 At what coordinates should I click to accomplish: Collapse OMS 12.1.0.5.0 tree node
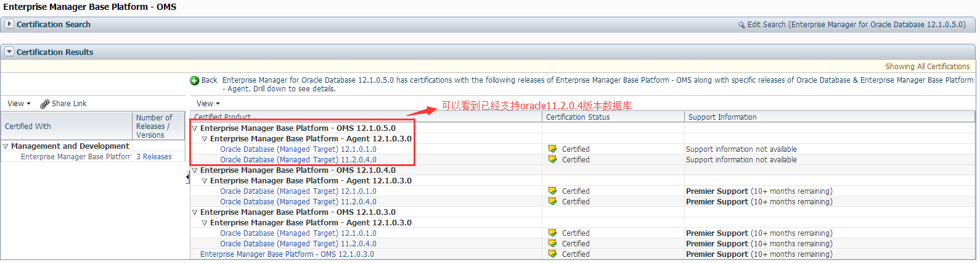coord(195,128)
